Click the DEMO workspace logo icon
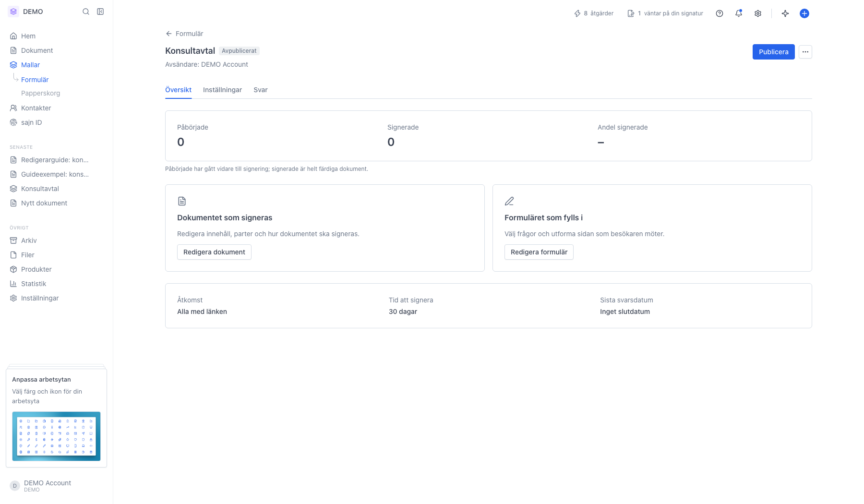 pos(13,12)
